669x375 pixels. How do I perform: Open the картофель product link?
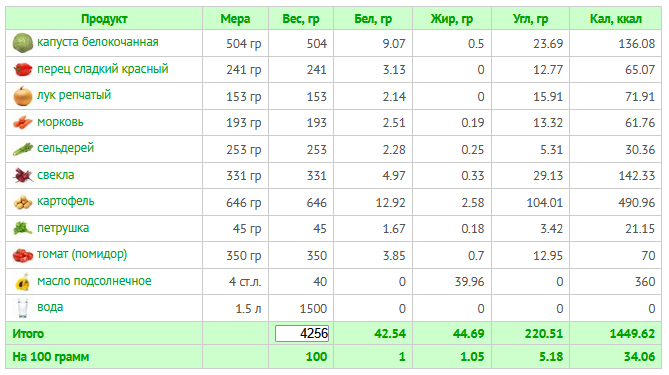click(66, 201)
